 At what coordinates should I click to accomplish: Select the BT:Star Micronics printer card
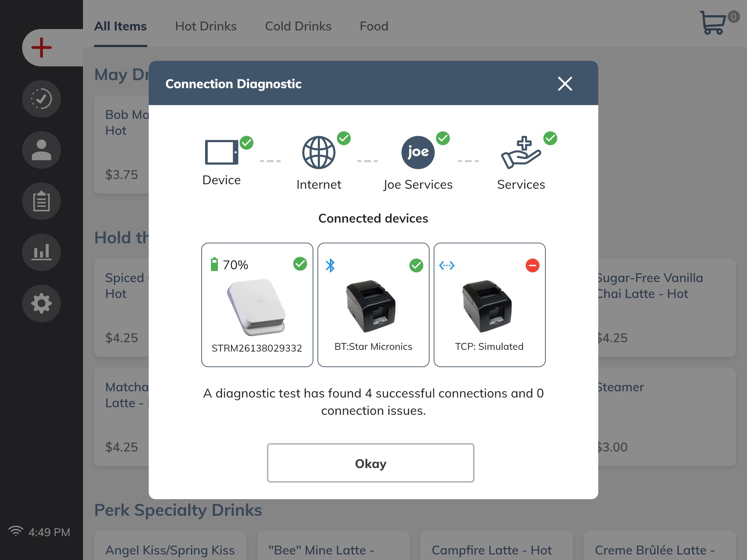(373, 305)
